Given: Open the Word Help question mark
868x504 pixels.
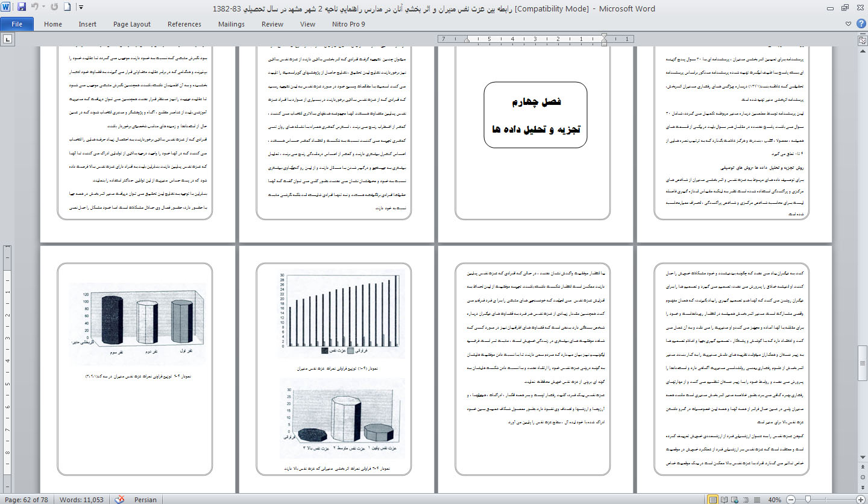Looking at the screenshot, I should click(861, 24).
